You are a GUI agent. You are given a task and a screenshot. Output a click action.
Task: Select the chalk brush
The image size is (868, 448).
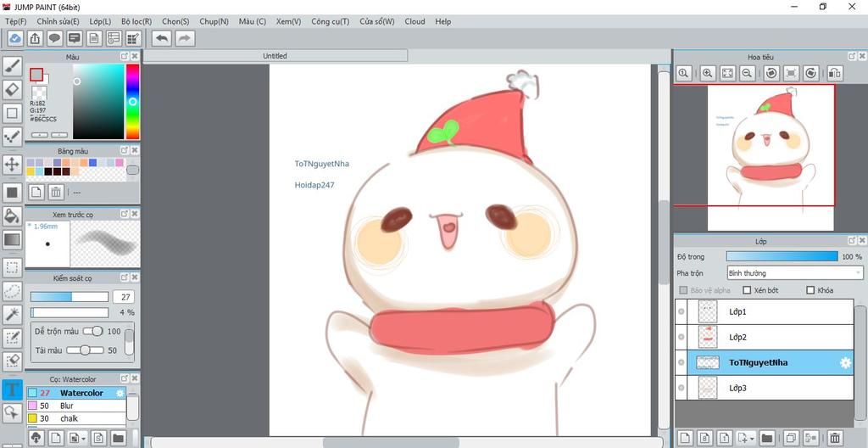(76, 418)
